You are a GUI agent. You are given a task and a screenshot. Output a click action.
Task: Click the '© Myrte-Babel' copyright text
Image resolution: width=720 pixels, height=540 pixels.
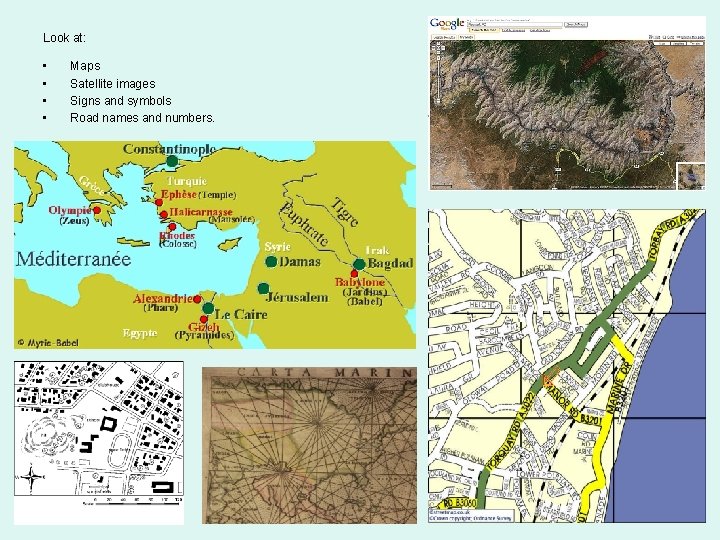(48, 343)
